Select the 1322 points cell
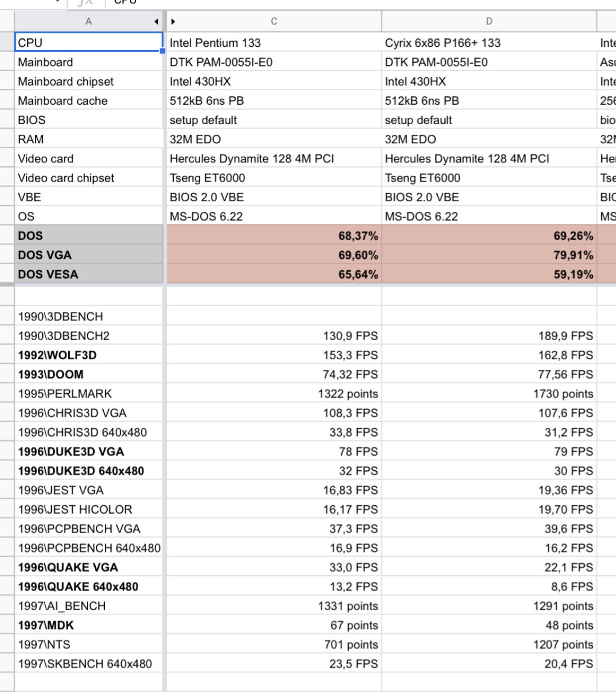Viewport: 616px width, 692px height. (274, 393)
